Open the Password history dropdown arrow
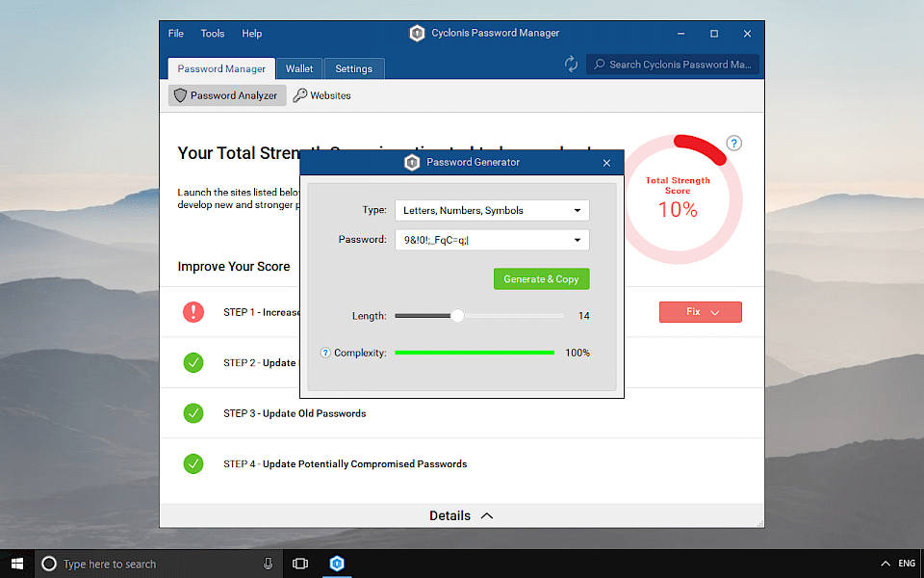The height and width of the screenshot is (578, 924). pos(577,240)
